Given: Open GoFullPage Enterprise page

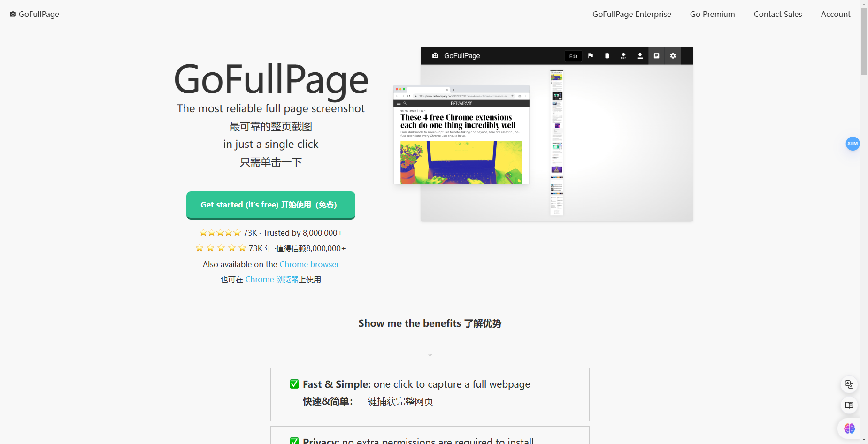Looking at the screenshot, I should click(x=631, y=14).
